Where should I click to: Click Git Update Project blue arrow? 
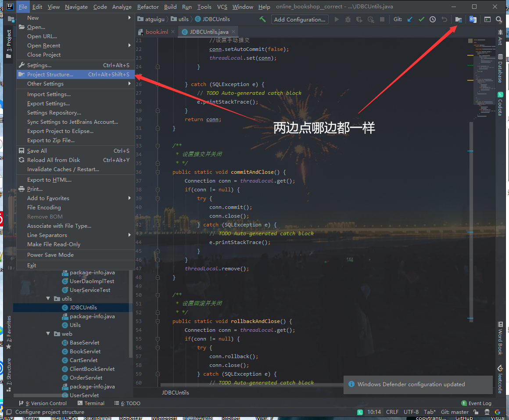click(410, 19)
